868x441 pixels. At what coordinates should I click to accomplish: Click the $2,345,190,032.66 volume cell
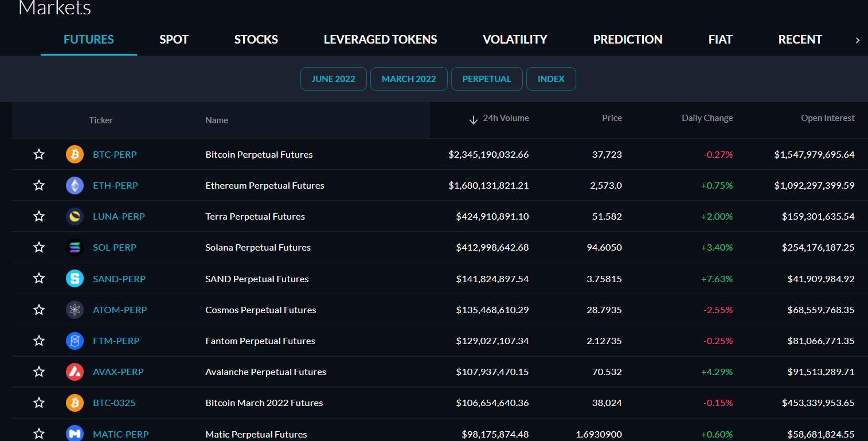(488, 154)
